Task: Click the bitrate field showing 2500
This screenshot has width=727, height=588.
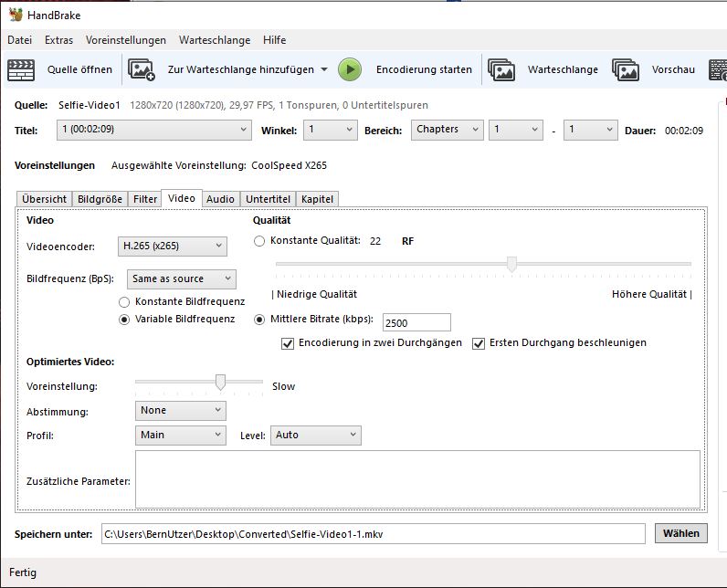Action: tap(416, 322)
